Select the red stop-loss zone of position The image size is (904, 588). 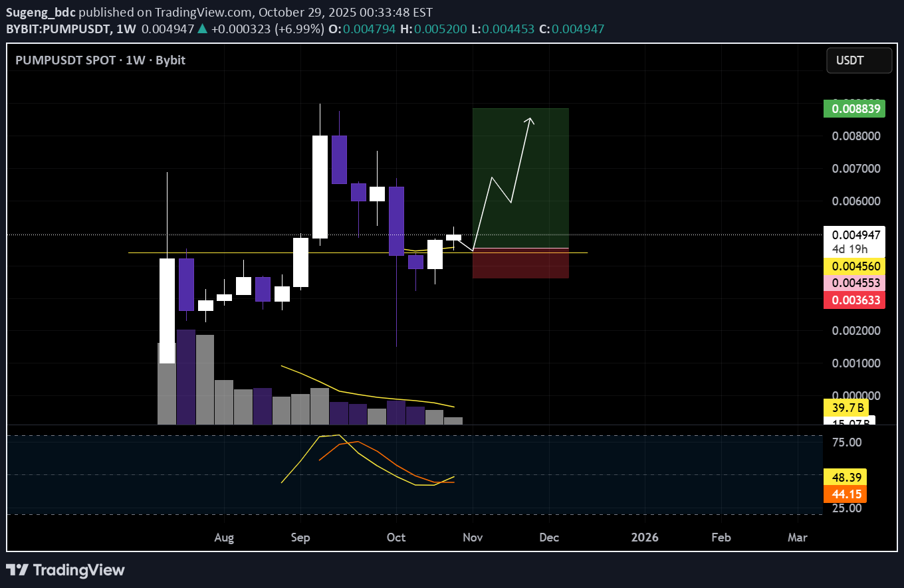click(x=520, y=264)
